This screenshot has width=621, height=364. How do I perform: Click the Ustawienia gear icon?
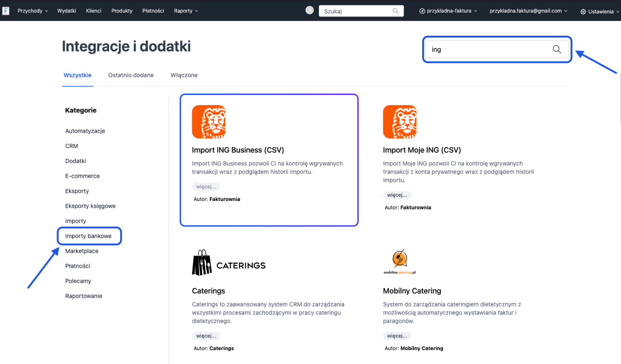click(x=583, y=12)
